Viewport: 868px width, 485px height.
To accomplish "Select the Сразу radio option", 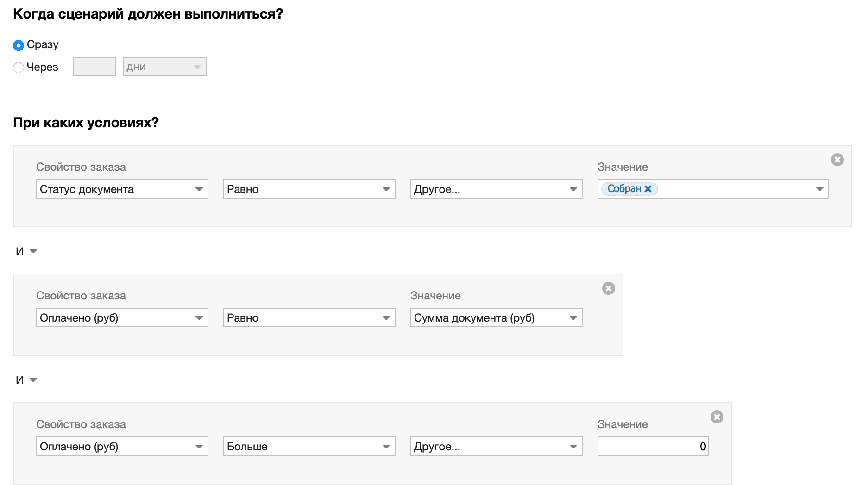I will click(19, 45).
